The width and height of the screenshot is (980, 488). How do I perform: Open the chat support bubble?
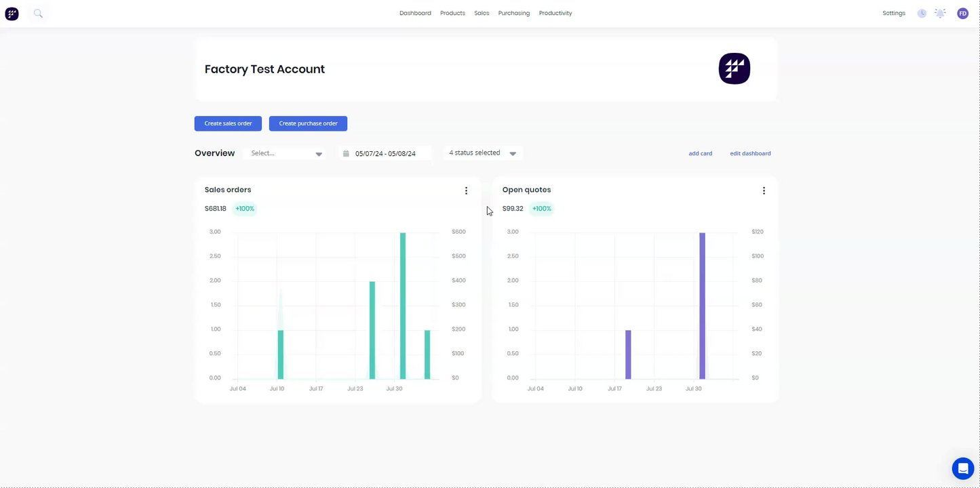coord(963,468)
